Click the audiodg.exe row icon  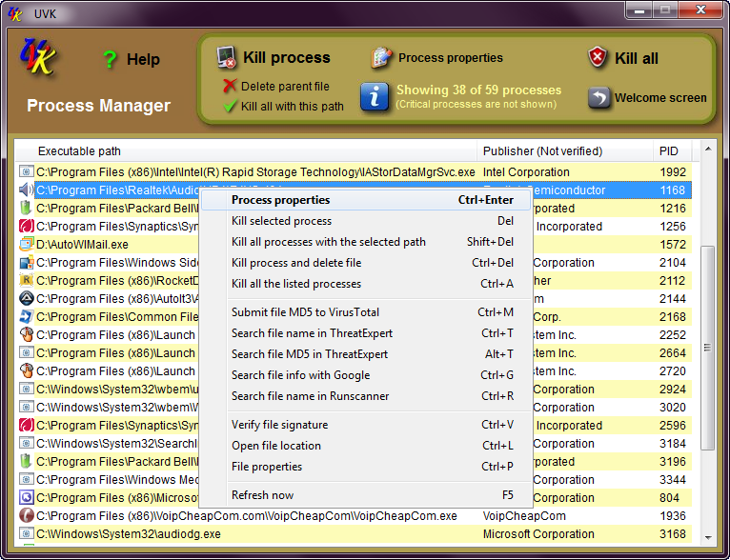pyautogui.click(x=26, y=534)
